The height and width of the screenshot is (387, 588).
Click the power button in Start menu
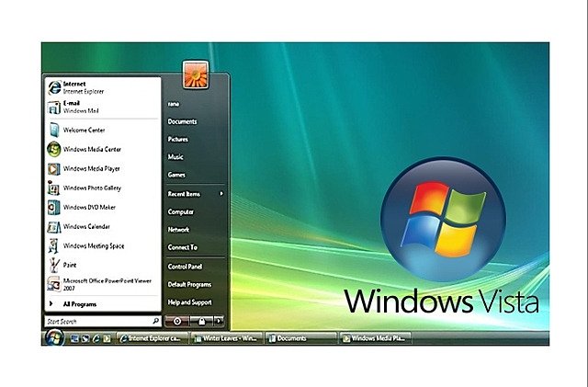pyautogui.click(x=177, y=321)
